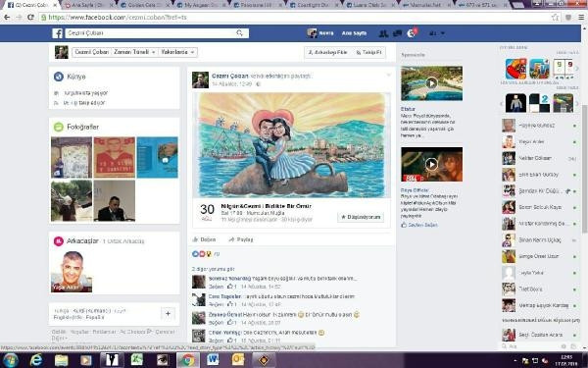Viewport: 588px width, 368px height.
Task: Open the wedding caricature event image
Action: tap(291, 145)
